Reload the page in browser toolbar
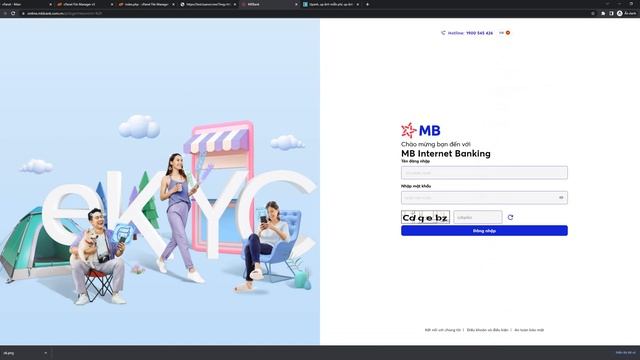640x360 pixels. [x=13, y=13]
